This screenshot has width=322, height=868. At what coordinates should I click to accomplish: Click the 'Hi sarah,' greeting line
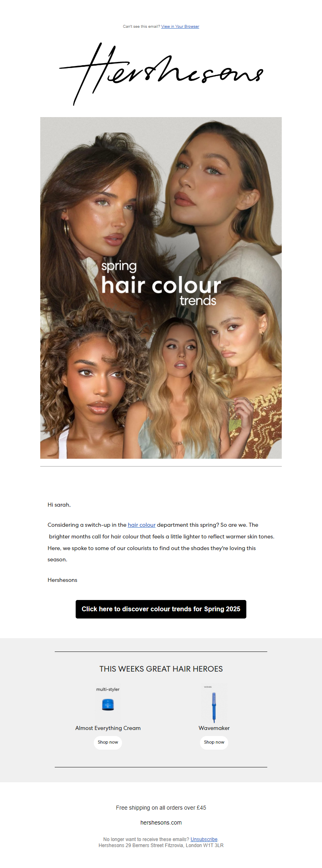tap(59, 505)
